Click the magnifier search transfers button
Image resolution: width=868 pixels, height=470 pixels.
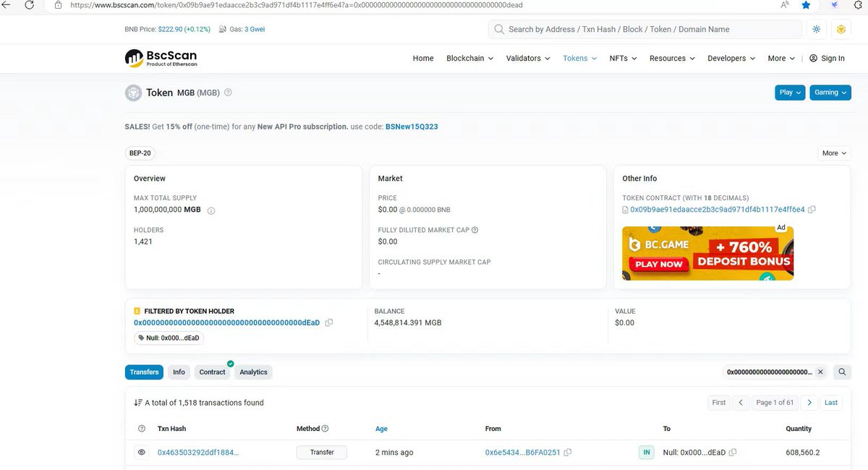pyautogui.click(x=842, y=372)
